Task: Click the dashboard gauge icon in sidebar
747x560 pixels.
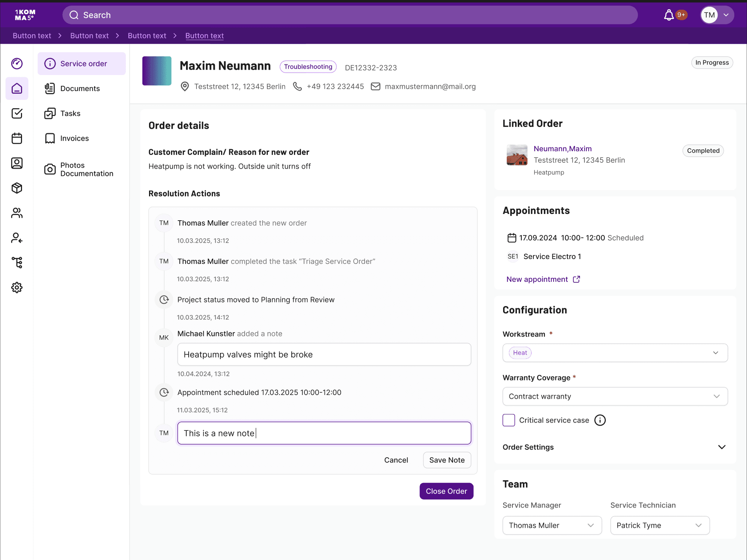Action: (17, 63)
